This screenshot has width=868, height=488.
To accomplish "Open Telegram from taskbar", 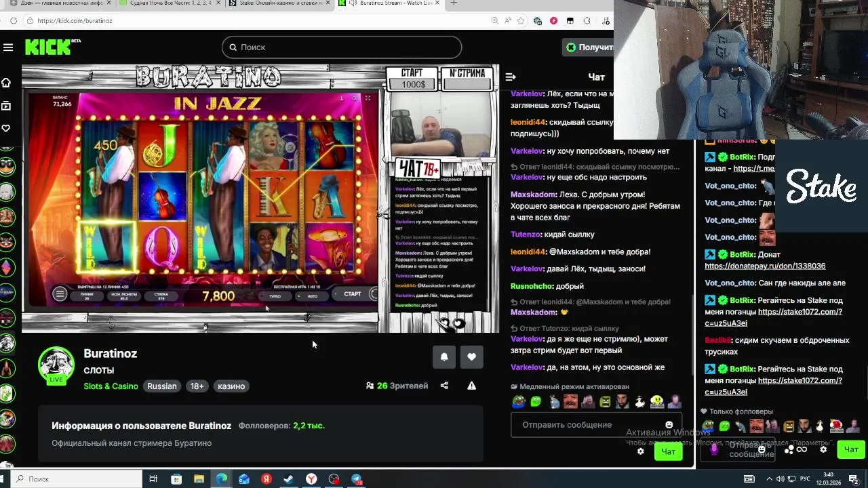I will point(357,479).
